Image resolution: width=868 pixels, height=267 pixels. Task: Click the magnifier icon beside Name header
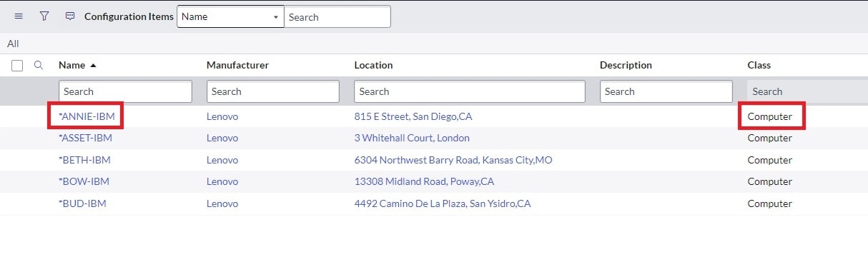click(x=39, y=65)
